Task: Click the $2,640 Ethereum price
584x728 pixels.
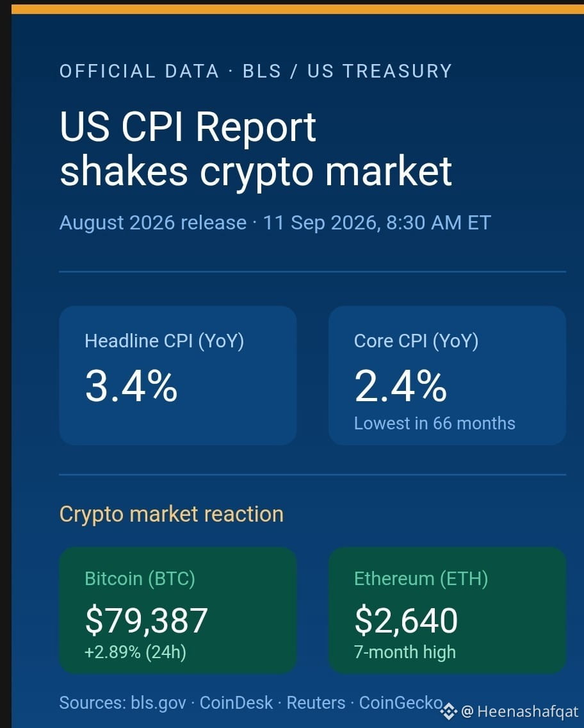Action: [406, 620]
